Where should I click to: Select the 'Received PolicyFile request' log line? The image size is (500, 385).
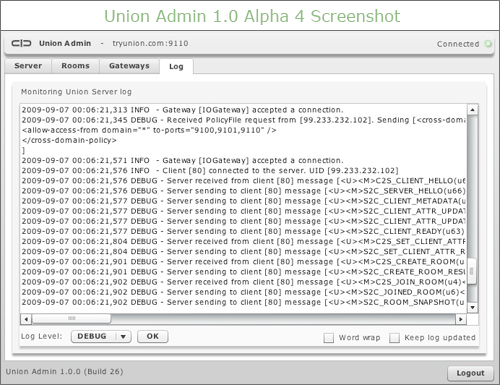pos(243,120)
